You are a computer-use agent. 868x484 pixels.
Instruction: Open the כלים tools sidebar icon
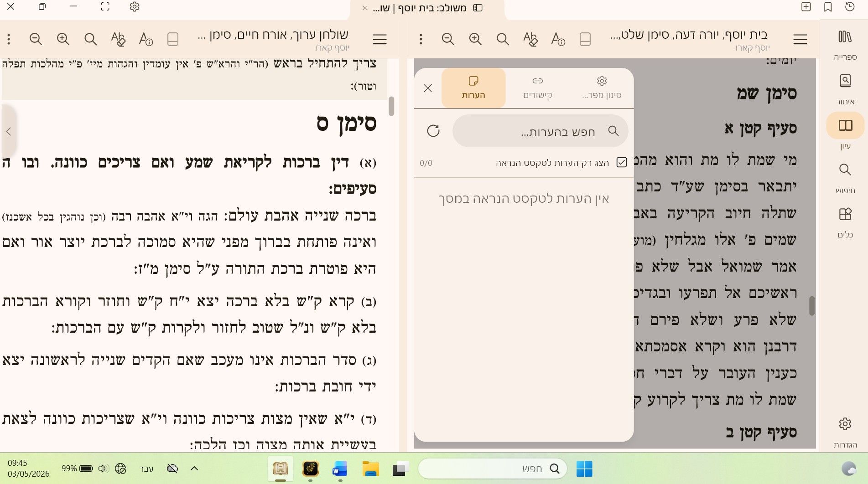(x=845, y=221)
